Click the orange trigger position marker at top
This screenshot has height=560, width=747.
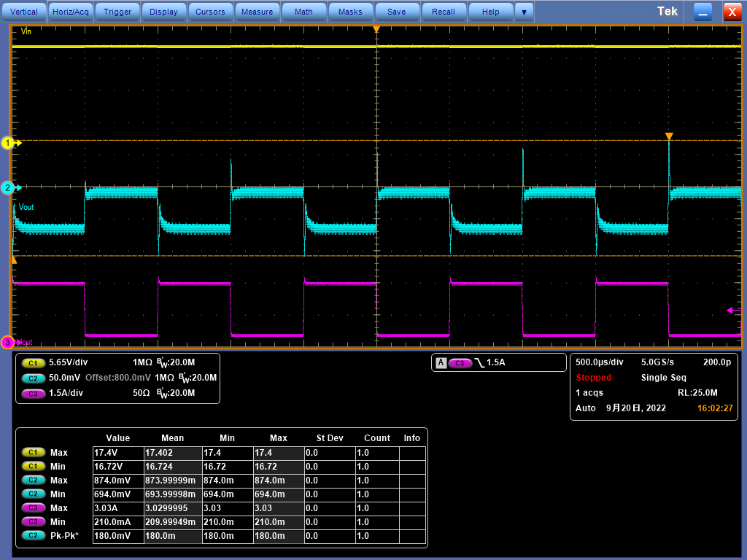click(x=376, y=30)
